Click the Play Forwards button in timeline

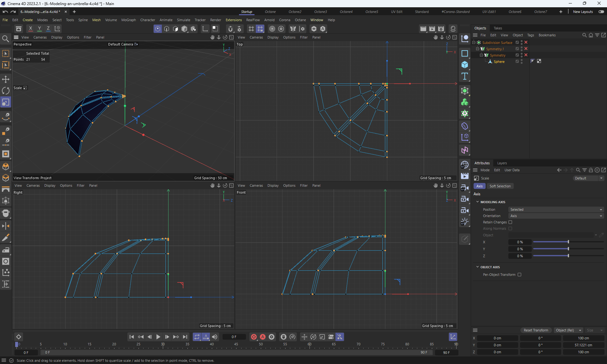[x=158, y=337]
